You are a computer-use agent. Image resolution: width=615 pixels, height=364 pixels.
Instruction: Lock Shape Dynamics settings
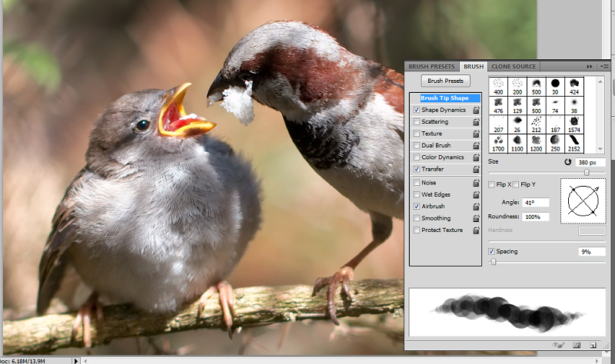click(476, 110)
